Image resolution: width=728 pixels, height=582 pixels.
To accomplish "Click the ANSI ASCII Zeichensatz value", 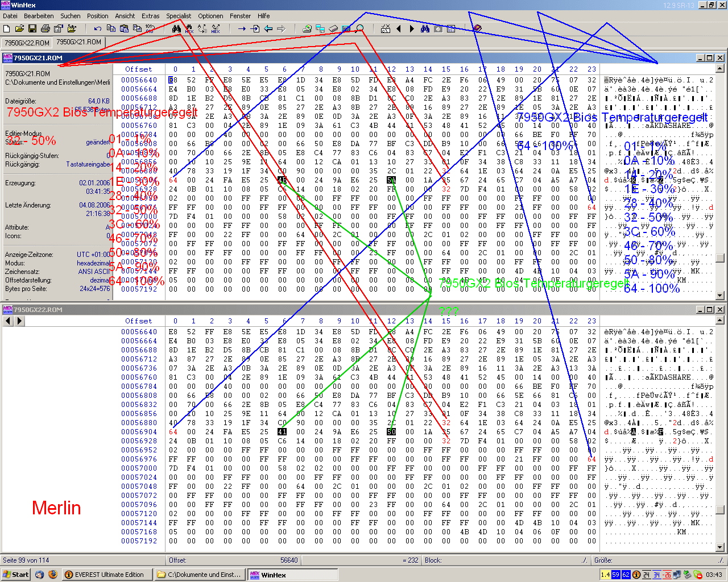I will click(x=94, y=272).
